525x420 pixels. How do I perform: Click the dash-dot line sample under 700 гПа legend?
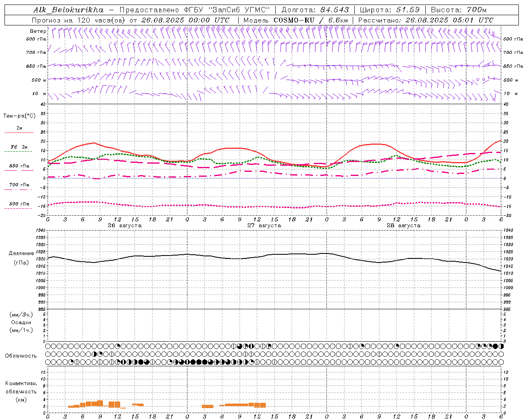(x=18, y=189)
